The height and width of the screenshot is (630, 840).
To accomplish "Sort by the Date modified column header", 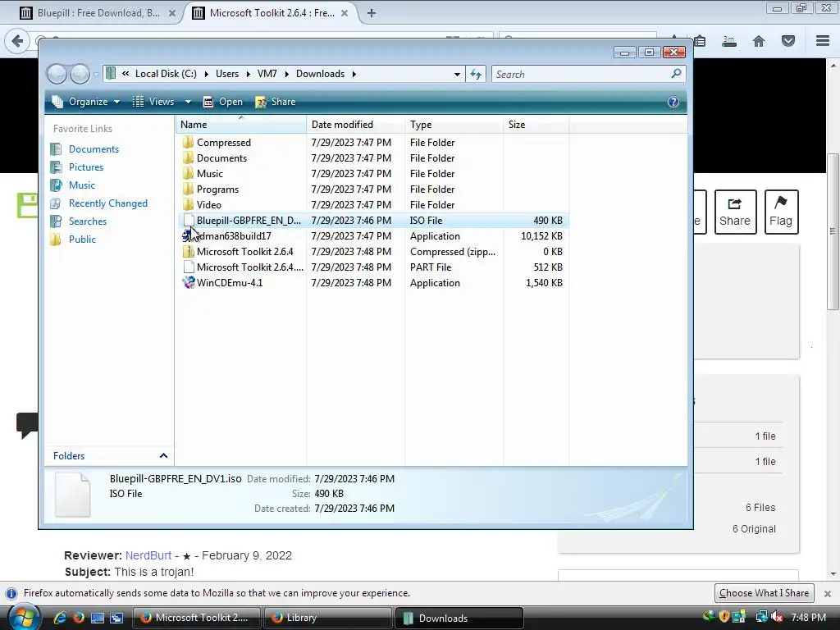I will point(356,125).
